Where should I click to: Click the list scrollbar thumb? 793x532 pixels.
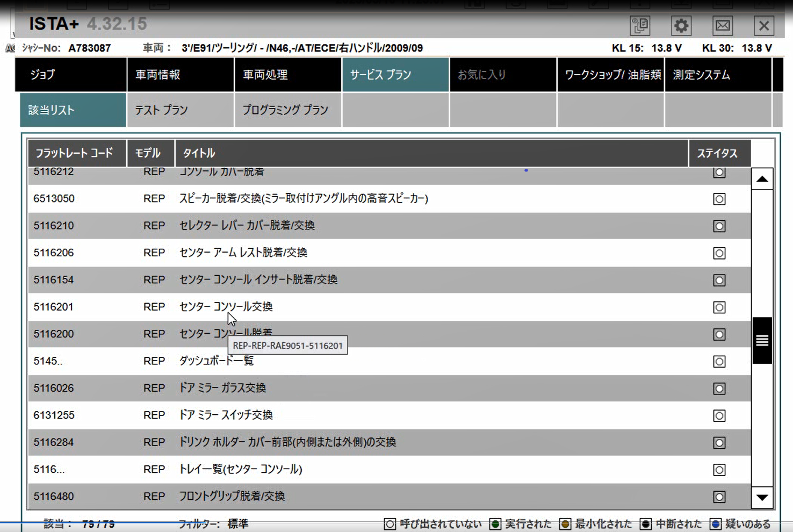[x=762, y=341]
